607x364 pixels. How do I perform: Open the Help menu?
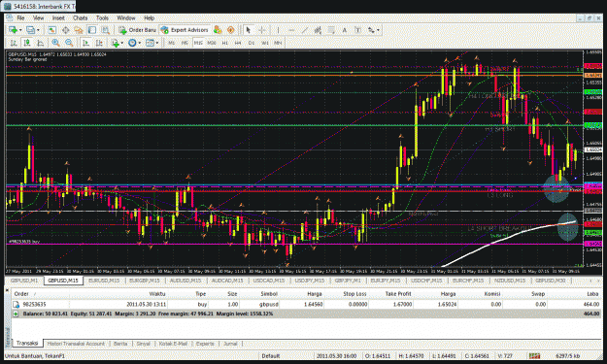[149, 17]
